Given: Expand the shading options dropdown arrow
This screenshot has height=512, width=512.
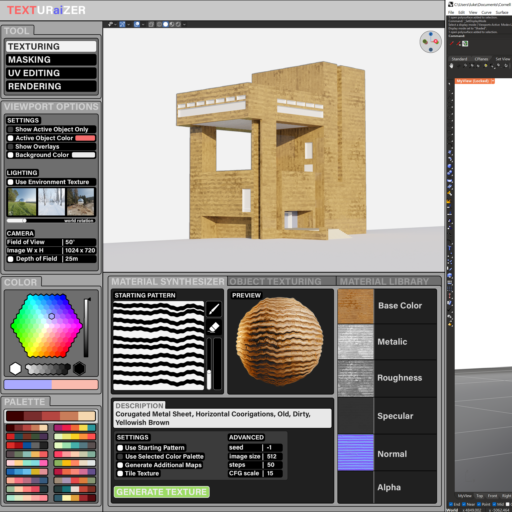Looking at the screenshot, I should [184, 24].
